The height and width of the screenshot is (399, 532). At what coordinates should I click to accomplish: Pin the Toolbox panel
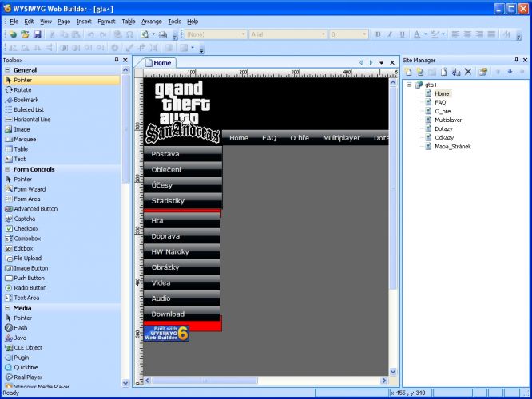coord(117,60)
